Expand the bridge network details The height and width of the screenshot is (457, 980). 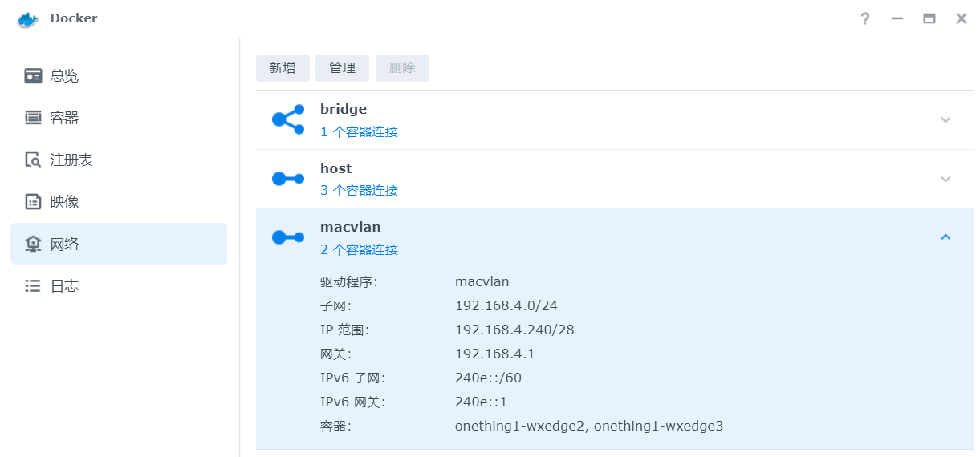click(945, 119)
